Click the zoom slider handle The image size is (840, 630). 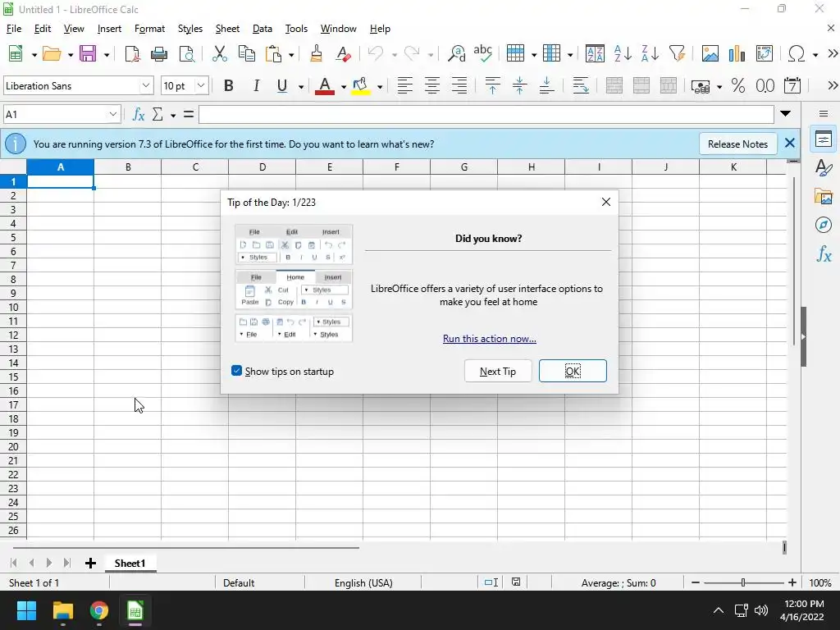[743, 582]
